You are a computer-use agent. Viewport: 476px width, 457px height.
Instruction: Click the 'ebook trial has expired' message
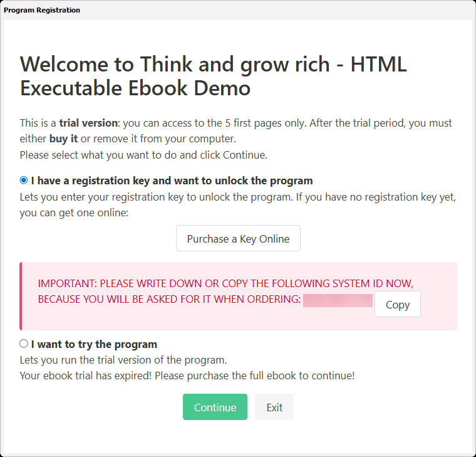[x=187, y=376]
